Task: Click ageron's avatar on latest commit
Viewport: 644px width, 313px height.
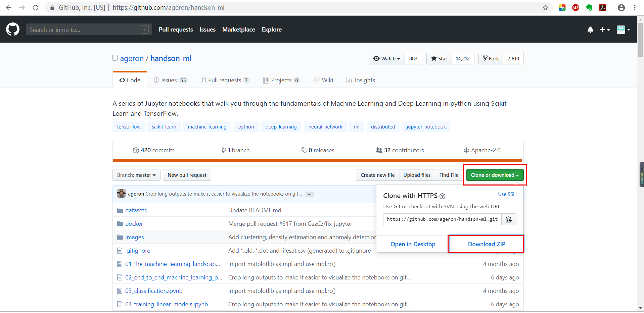Action: click(x=121, y=194)
